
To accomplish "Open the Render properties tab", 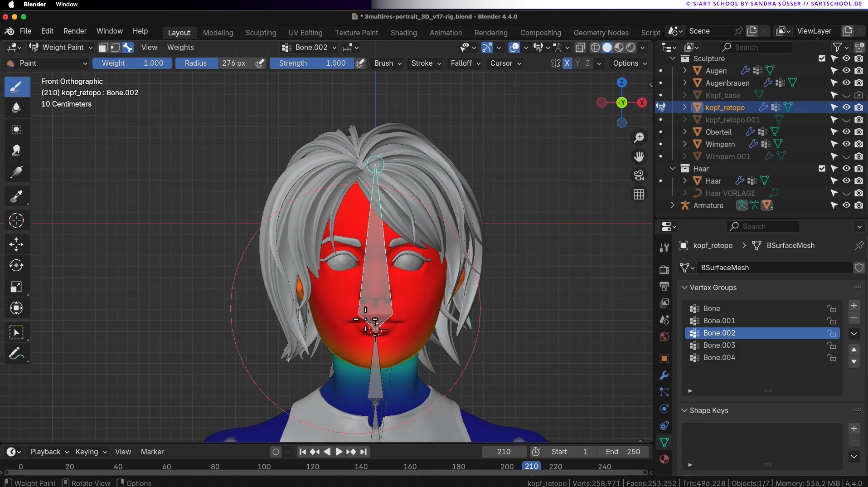I will pyautogui.click(x=664, y=269).
